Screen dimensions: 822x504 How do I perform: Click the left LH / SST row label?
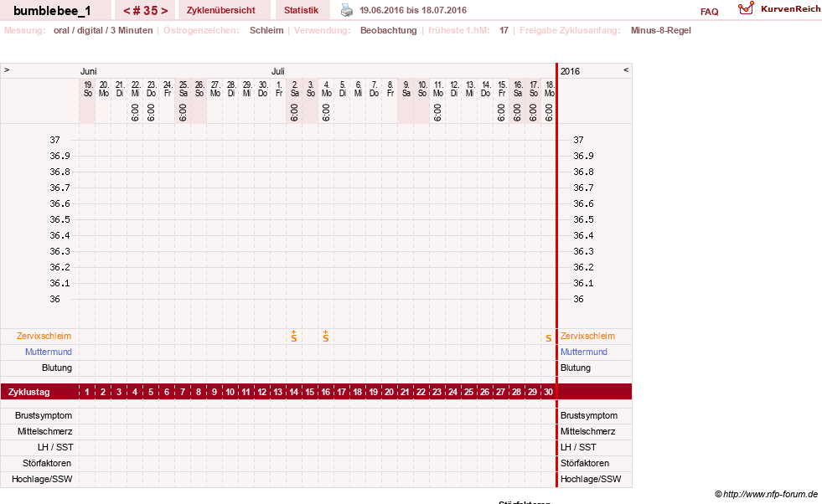click(55, 447)
